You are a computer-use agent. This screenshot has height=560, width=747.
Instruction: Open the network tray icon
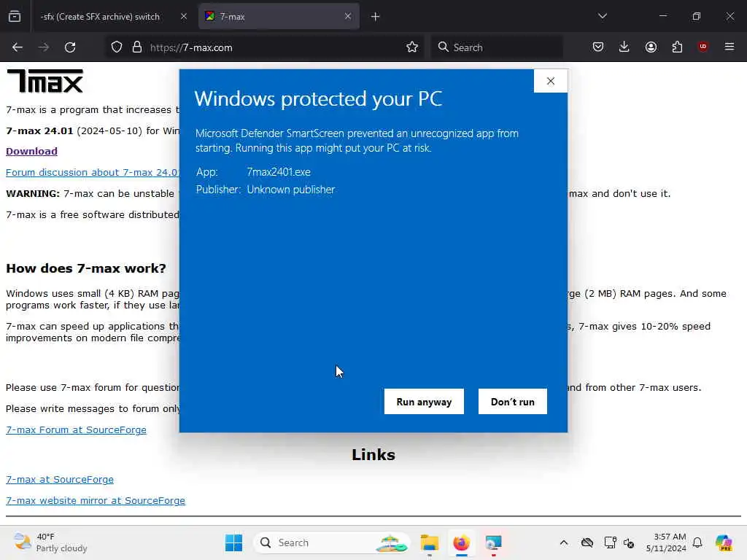coord(610,542)
